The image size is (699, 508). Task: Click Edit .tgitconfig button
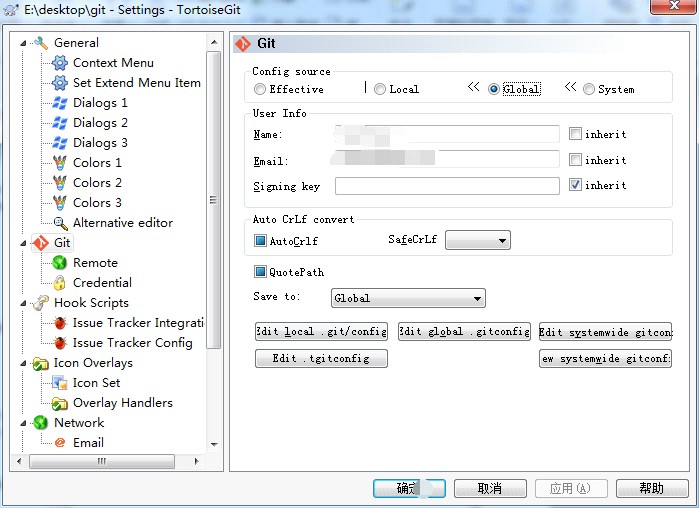tap(321, 358)
